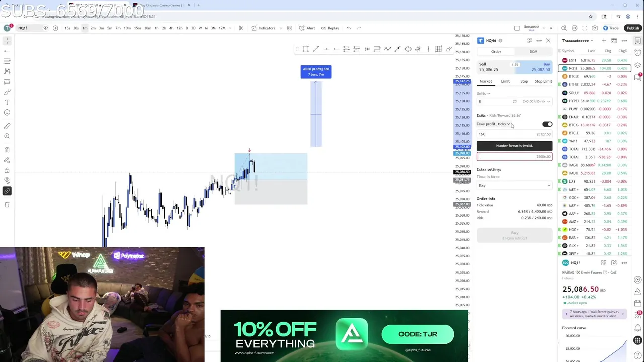Screen dimensions: 644x362
Task: Click the zoom in magnifier tool
Action: 7,136
